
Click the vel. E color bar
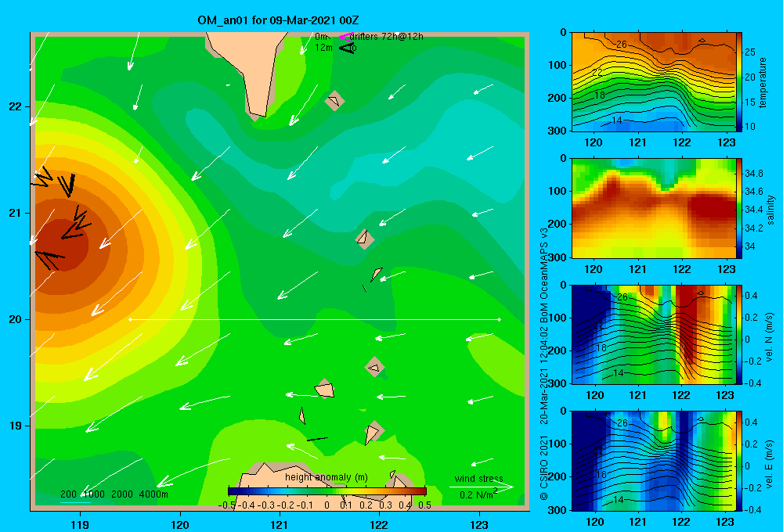(x=738, y=461)
